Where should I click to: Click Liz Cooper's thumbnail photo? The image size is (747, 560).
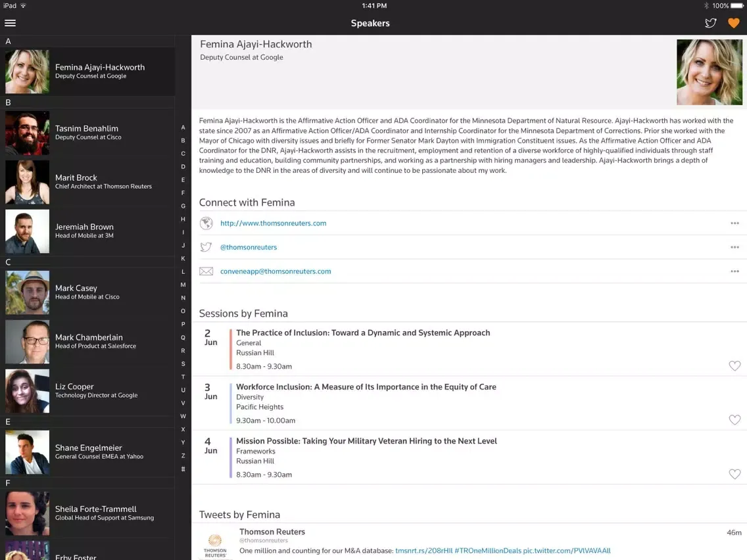pyautogui.click(x=27, y=391)
